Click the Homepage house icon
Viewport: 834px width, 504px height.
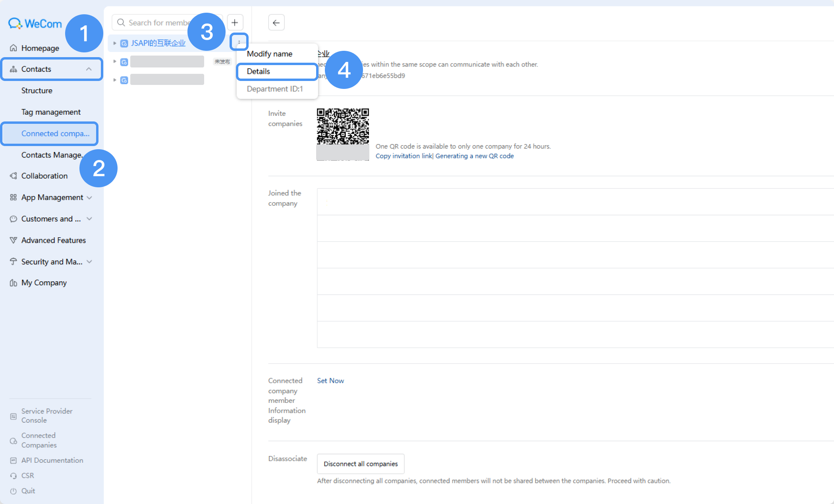(x=14, y=48)
